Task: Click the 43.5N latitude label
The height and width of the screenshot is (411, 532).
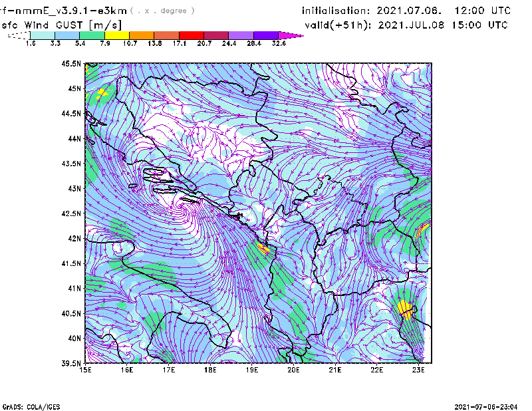Action: pos(71,164)
